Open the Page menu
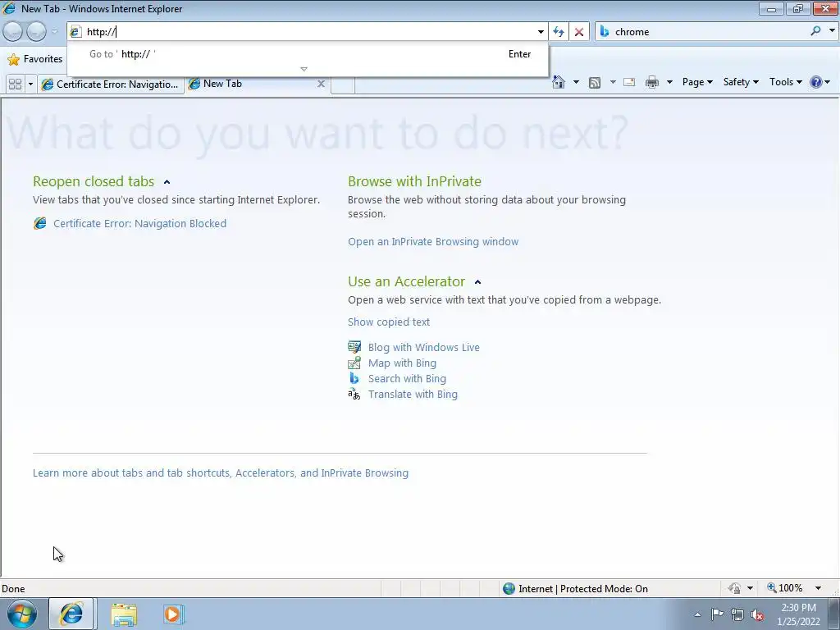Viewport: 840px width, 630px height. click(697, 82)
